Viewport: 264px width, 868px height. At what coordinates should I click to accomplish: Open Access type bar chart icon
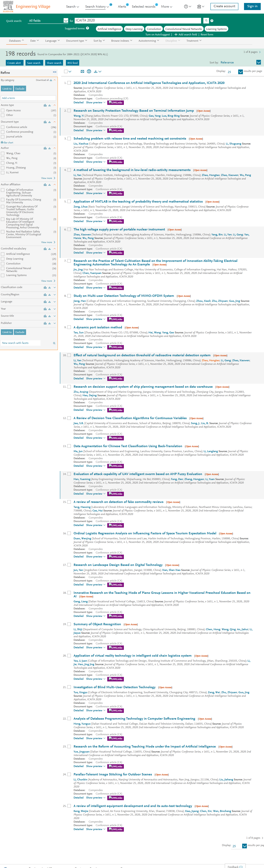(x=45, y=105)
